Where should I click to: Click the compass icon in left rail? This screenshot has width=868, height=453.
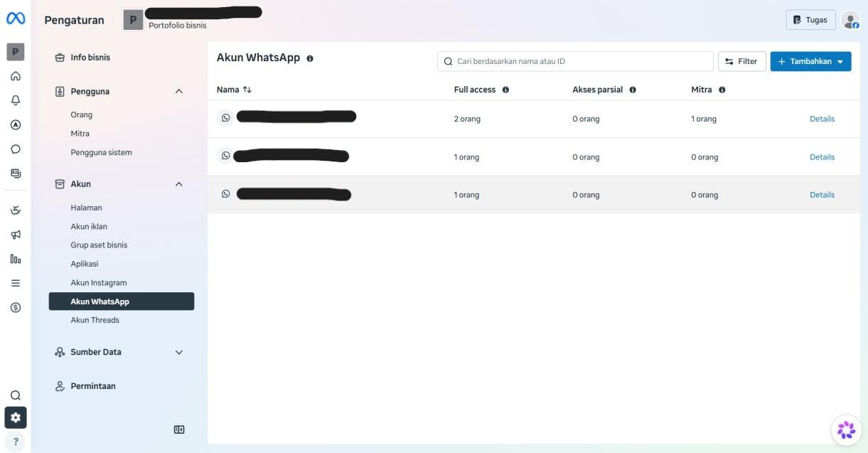point(16,124)
